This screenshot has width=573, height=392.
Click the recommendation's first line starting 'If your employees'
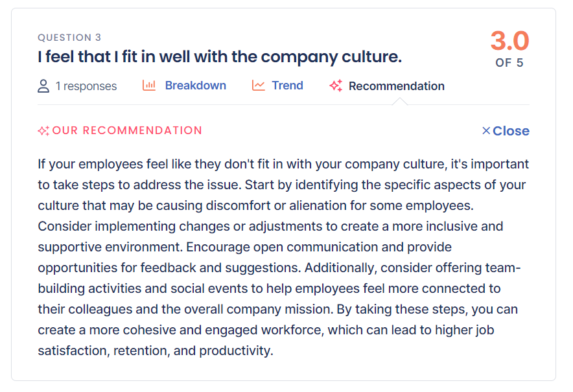click(283, 164)
